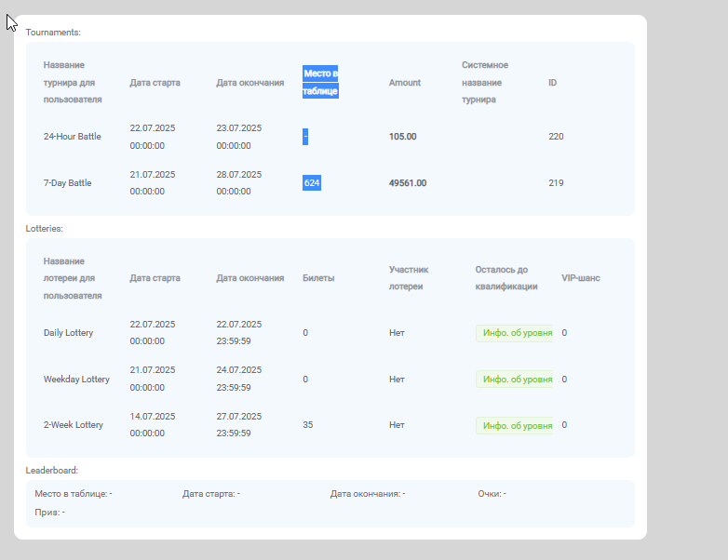The image size is (728, 560).
Task: Select the amount 105.00
Action: click(x=402, y=137)
